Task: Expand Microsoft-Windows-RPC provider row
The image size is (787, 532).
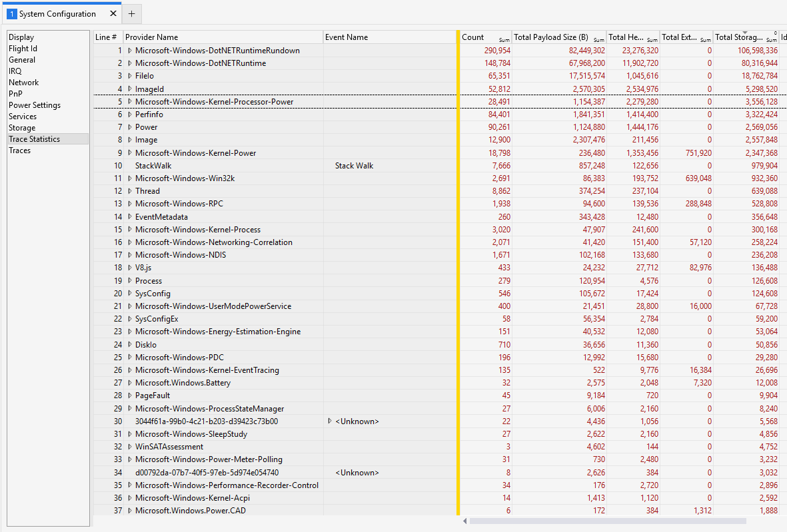Action: [x=129, y=204]
